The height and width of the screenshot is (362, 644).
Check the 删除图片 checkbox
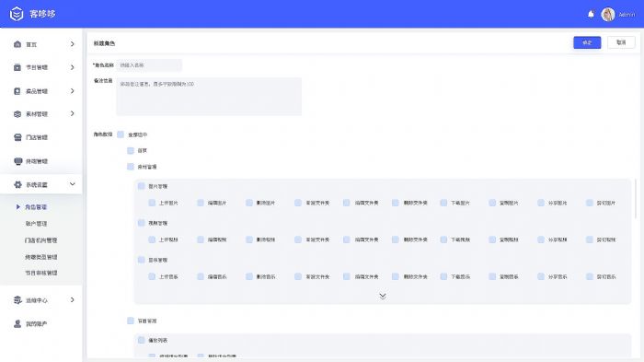[x=249, y=203]
